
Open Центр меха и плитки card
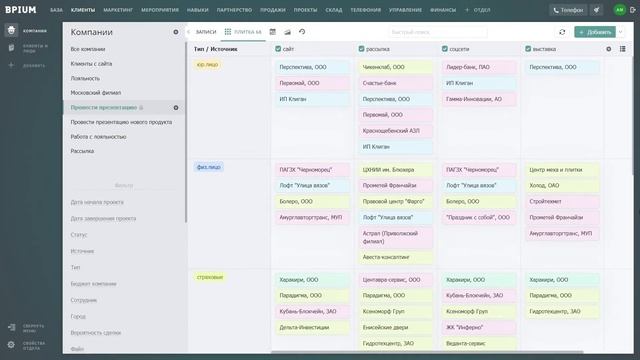coord(562,169)
